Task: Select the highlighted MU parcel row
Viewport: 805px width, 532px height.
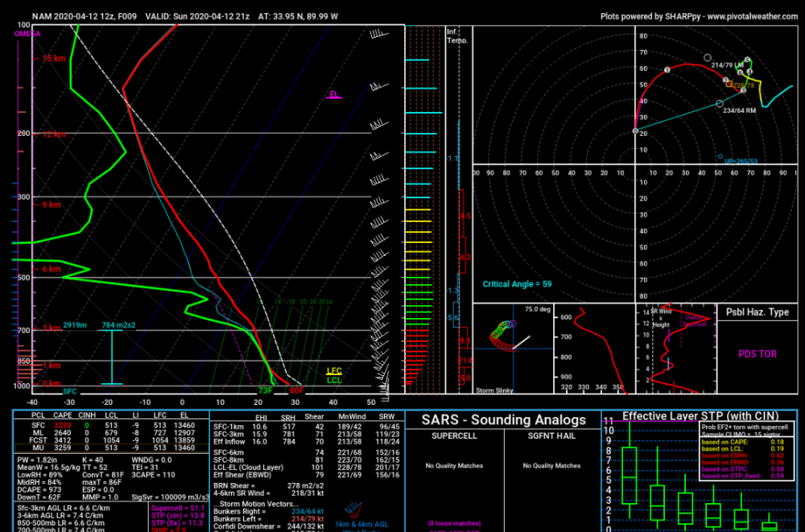Action: 111,447
